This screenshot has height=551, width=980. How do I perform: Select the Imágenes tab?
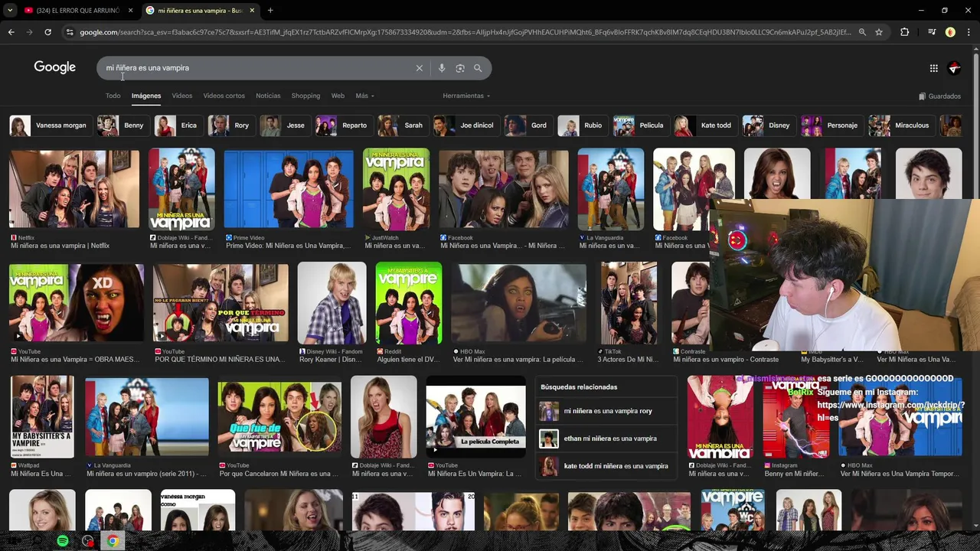tap(146, 96)
